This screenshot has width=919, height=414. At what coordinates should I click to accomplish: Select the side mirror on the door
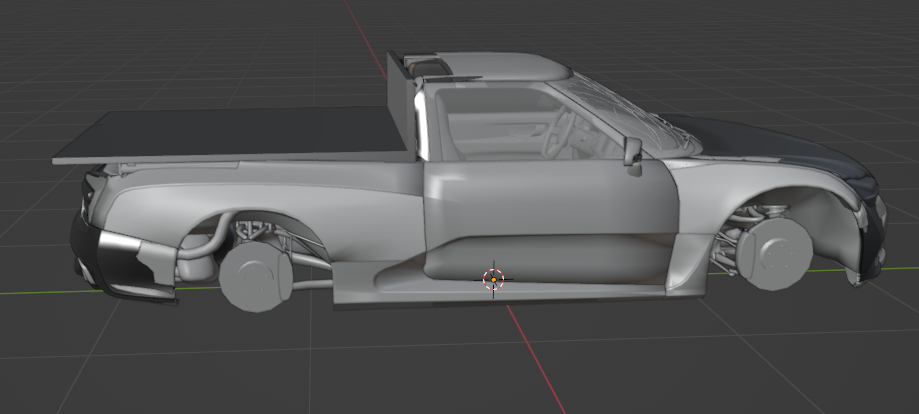[633, 155]
